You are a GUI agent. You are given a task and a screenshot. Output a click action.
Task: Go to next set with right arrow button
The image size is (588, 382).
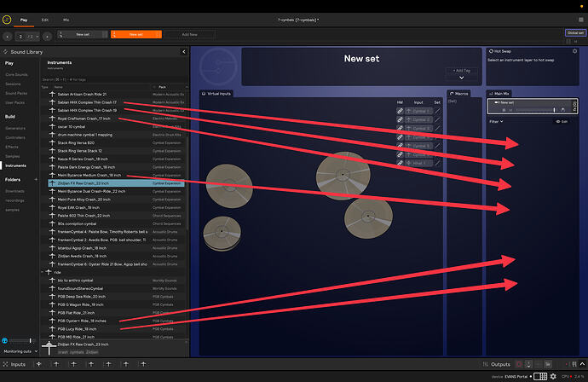tap(47, 37)
